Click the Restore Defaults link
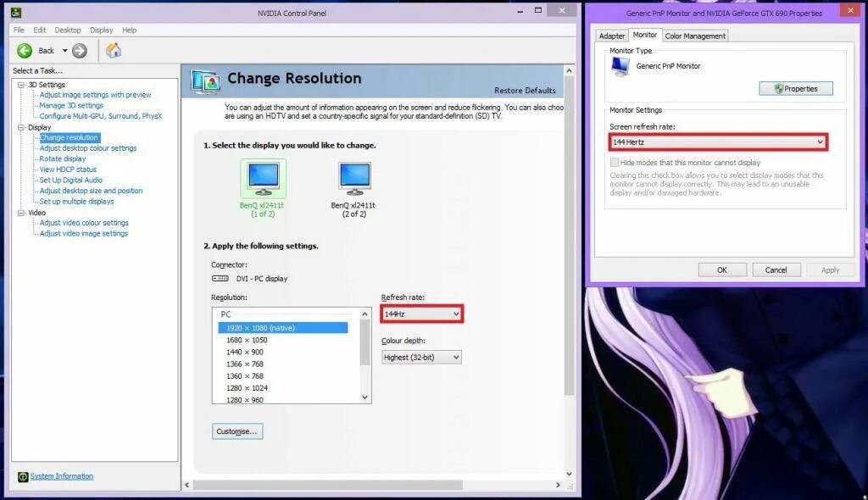Viewport: 868px width, 500px height. [x=525, y=91]
